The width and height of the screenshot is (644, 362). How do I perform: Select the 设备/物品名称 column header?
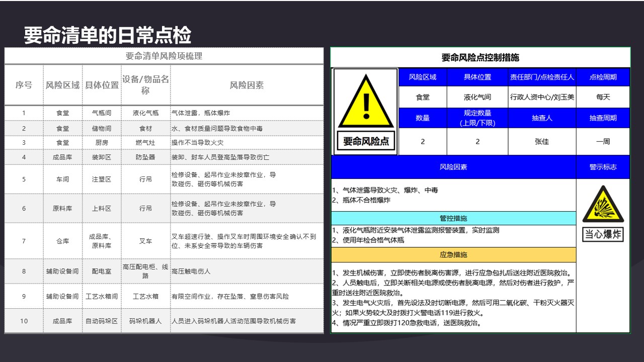[x=145, y=85]
